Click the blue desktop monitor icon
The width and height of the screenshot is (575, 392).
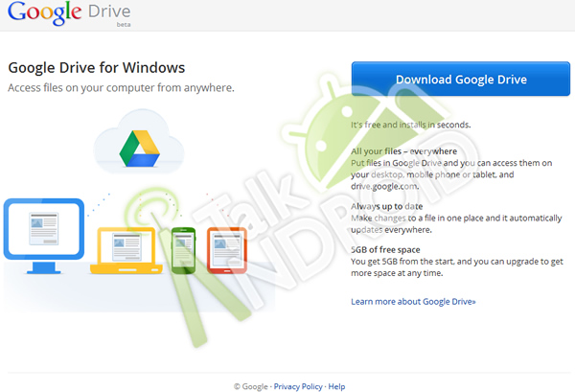tap(44, 236)
